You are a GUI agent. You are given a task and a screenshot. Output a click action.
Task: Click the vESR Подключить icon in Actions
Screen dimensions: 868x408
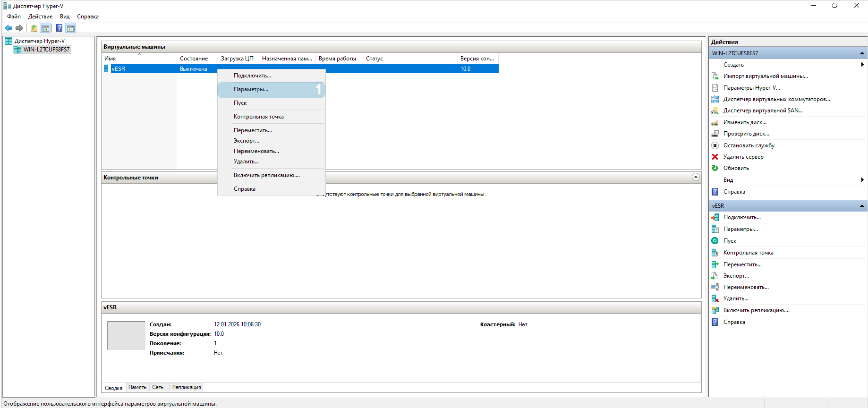coord(715,217)
